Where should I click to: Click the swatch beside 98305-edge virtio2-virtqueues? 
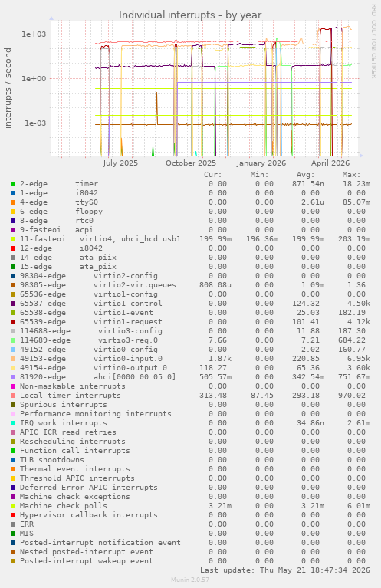(x=13, y=285)
